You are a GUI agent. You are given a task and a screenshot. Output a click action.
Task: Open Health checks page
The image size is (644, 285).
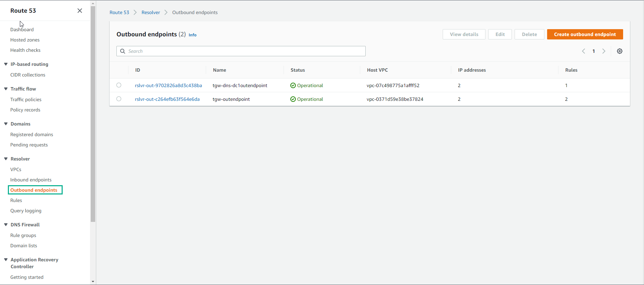(25, 50)
